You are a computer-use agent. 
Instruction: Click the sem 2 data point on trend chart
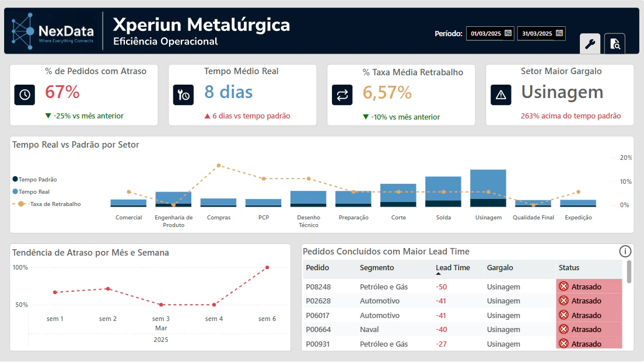(x=108, y=289)
